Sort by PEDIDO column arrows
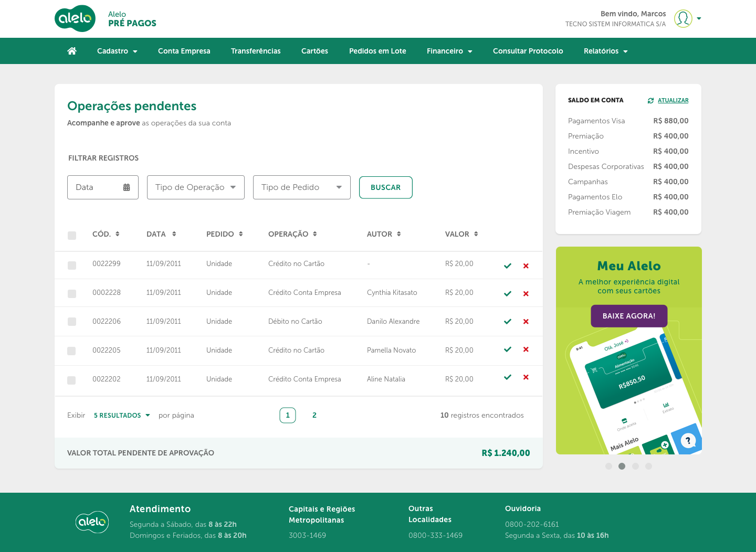This screenshot has height=552, width=756. (241, 234)
